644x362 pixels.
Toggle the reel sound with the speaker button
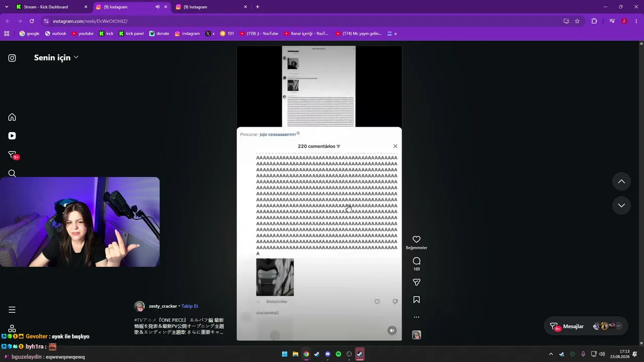[x=392, y=330]
